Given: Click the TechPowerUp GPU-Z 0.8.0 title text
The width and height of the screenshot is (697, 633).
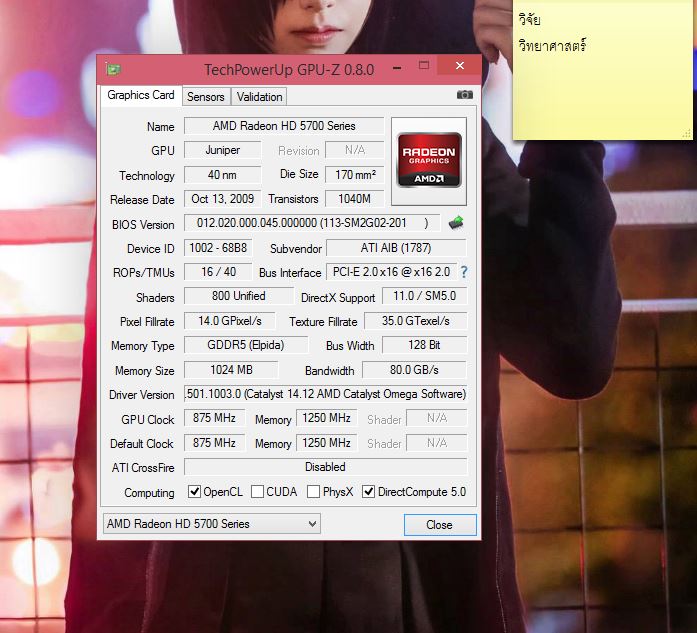Looking at the screenshot, I should tap(289, 70).
